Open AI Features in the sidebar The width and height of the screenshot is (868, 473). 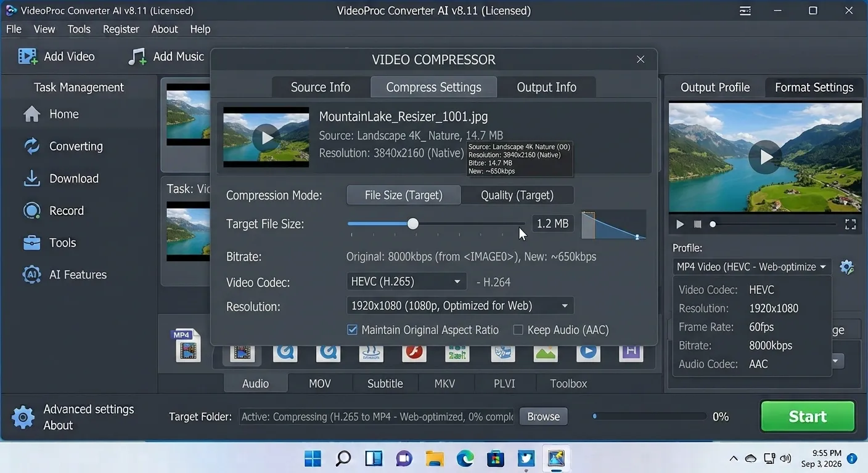[65, 275]
